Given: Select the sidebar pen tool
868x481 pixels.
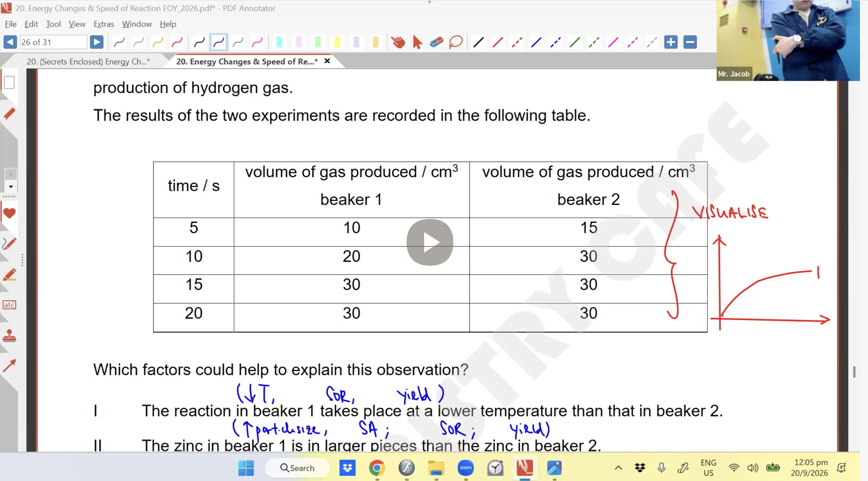Looking at the screenshot, I should (x=9, y=244).
